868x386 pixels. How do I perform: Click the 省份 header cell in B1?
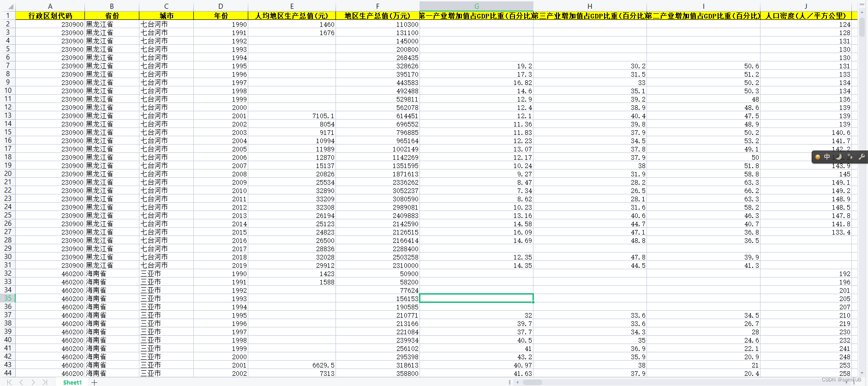[x=112, y=16]
